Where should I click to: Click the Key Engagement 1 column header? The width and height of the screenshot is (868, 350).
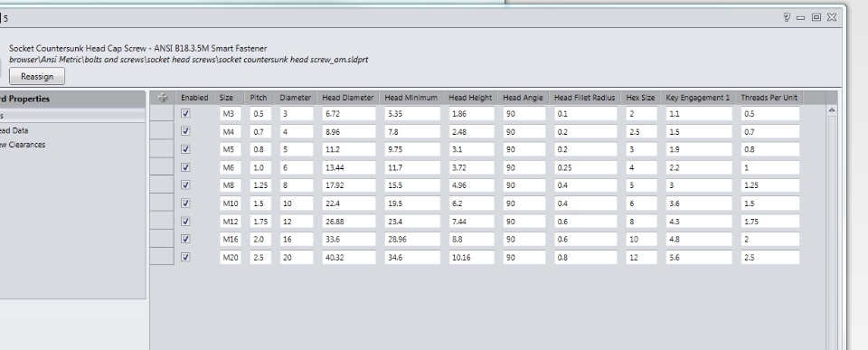[698, 98]
